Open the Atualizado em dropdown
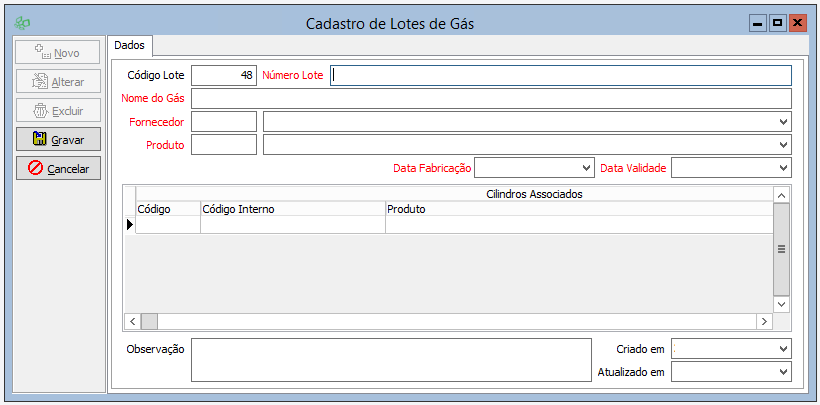 point(782,372)
